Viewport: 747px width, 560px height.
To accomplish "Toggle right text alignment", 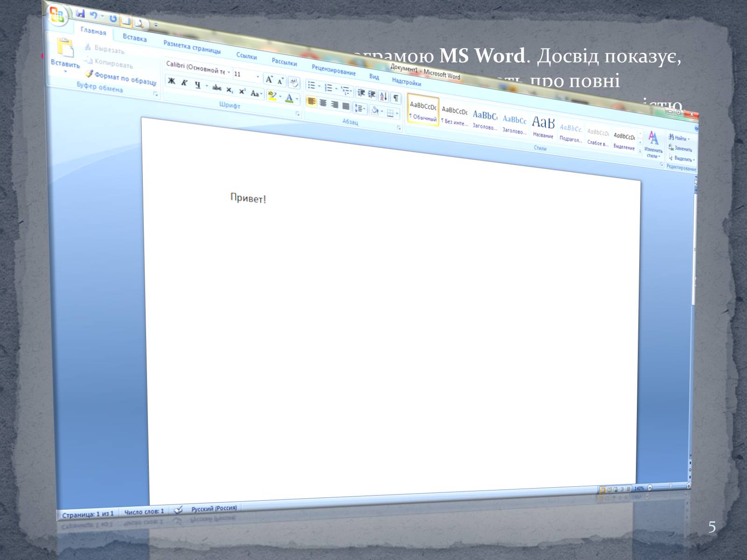I will 335,105.
